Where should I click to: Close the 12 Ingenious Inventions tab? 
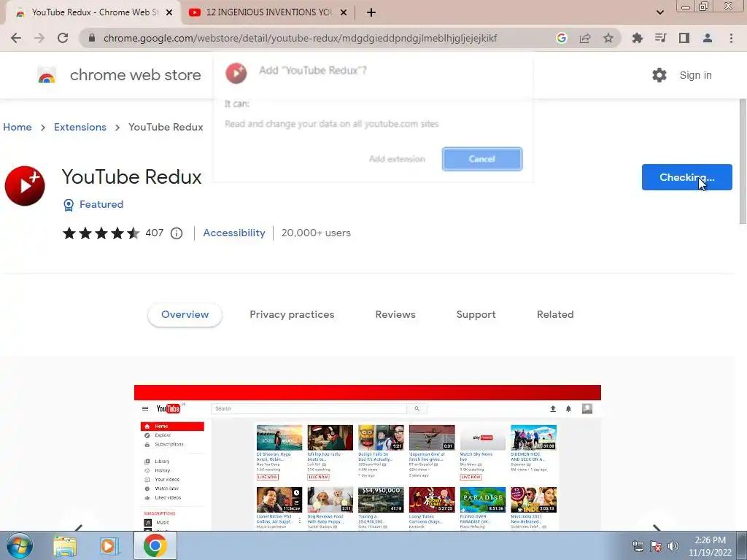point(344,13)
